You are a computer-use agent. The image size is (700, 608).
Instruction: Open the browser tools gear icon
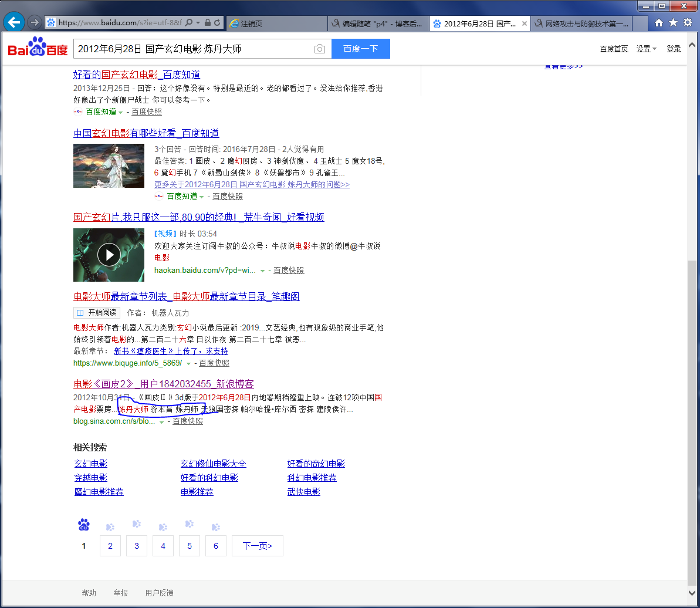(x=688, y=23)
